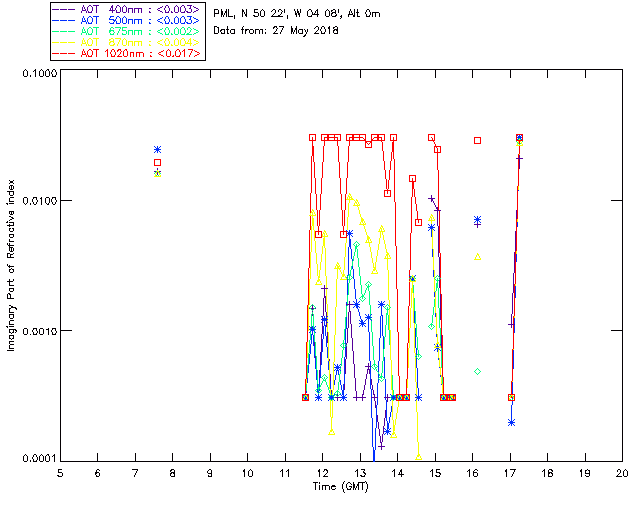Image resolution: width=640 pixels, height=512 pixels.
Task: Click the x-axis tick label 15
Action: coord(435,473)
